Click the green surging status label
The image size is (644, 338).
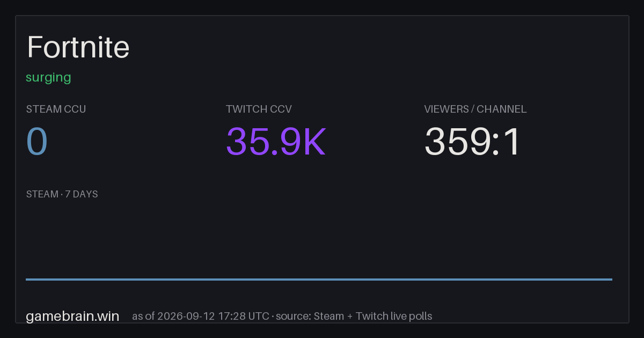48,77
